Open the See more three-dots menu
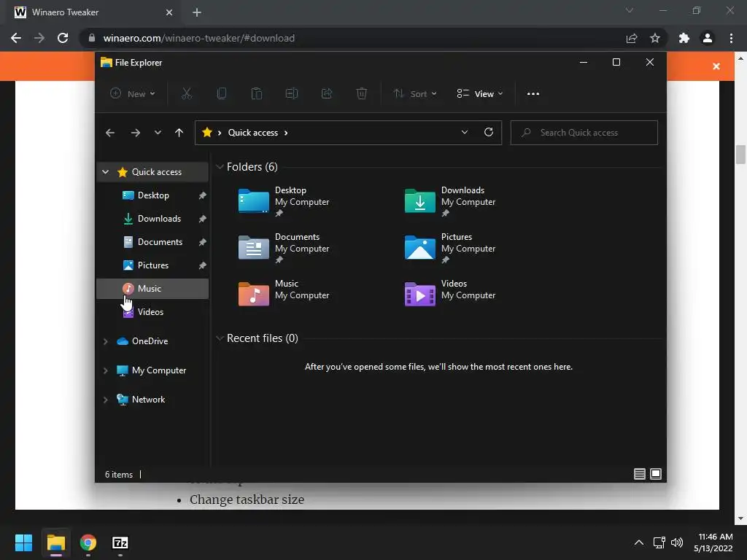Viewport: 747px width, 560px height. pyautogui.click(x=533, y=94)
